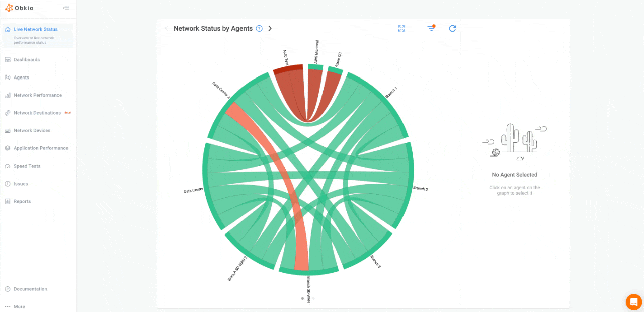Click the Issues icon in the sidebar
This screenshot has height=312, width=644.
(x=7, y=183)
